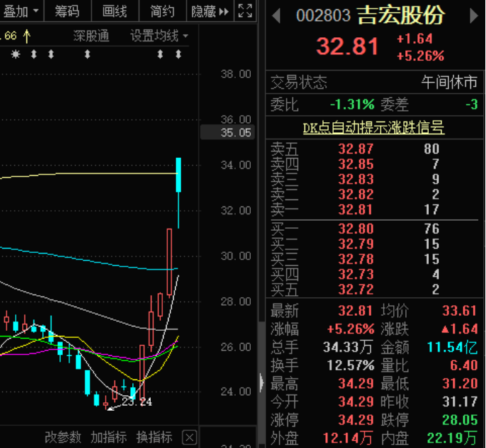The height and width of the screenshot is (448, 486).
Task: Click 内盘 value 22.19万
Action: coord(452,438)
